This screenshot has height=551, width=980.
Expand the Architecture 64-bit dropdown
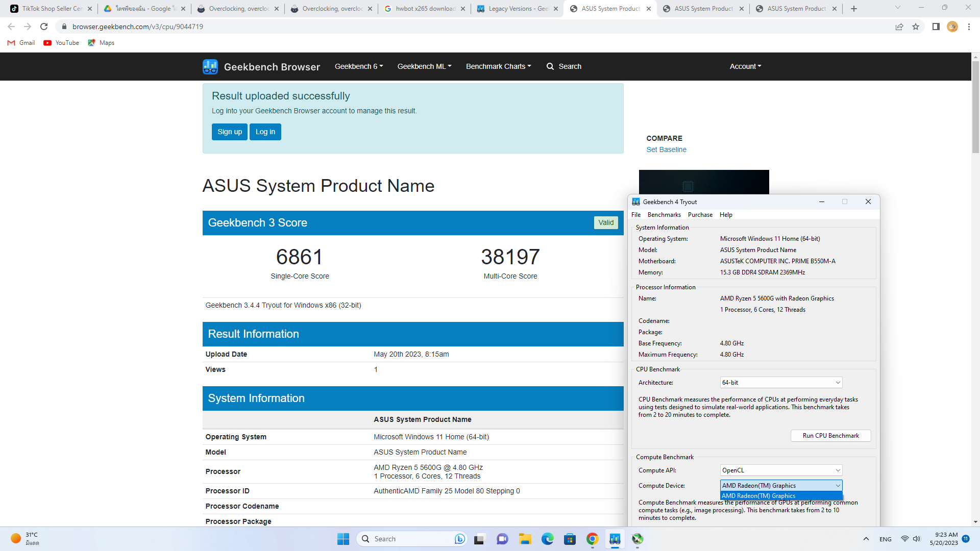coord(781,383)
